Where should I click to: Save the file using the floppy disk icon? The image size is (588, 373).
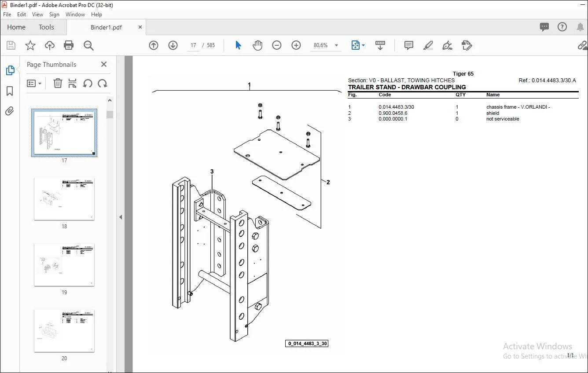click(x=11, y=45)
